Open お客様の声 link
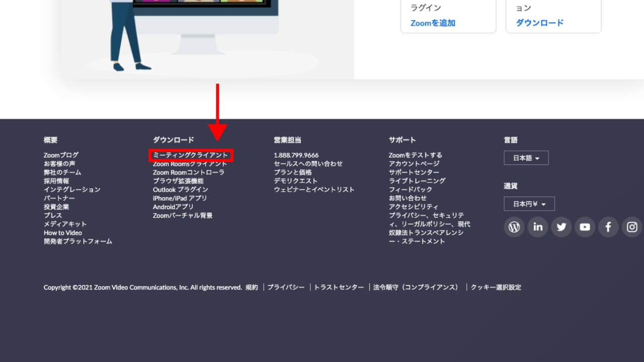 (59, 164)
